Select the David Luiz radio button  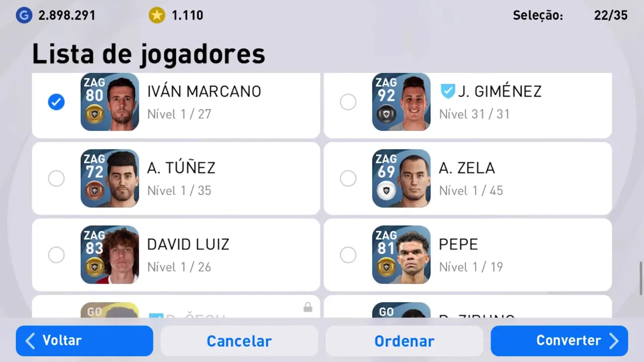pos(56,255)
